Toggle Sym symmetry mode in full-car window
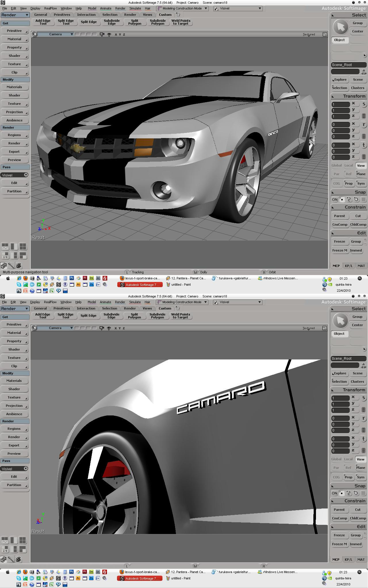The width and height of the screenshot is (368, 588). click(x=361, y=183)
